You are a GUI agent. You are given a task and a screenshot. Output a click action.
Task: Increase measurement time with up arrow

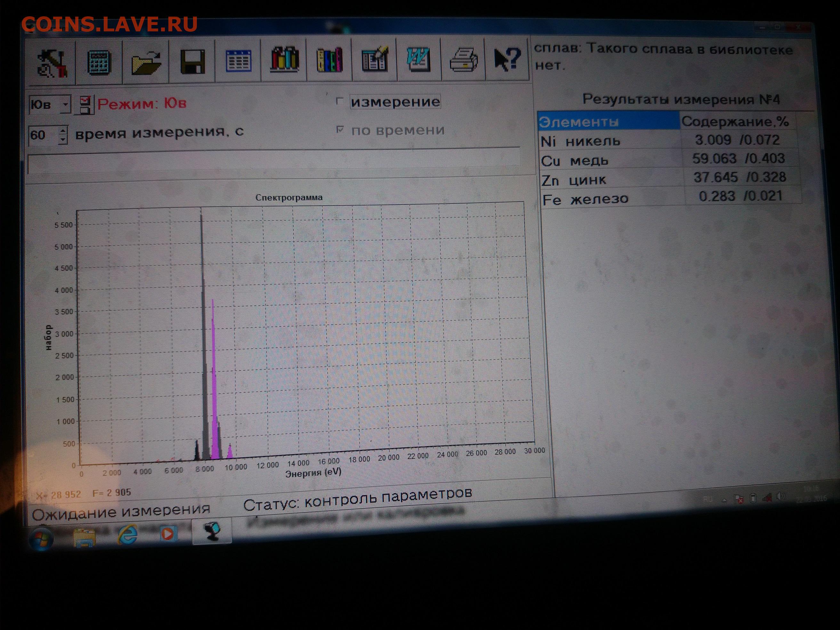(63, 131)
